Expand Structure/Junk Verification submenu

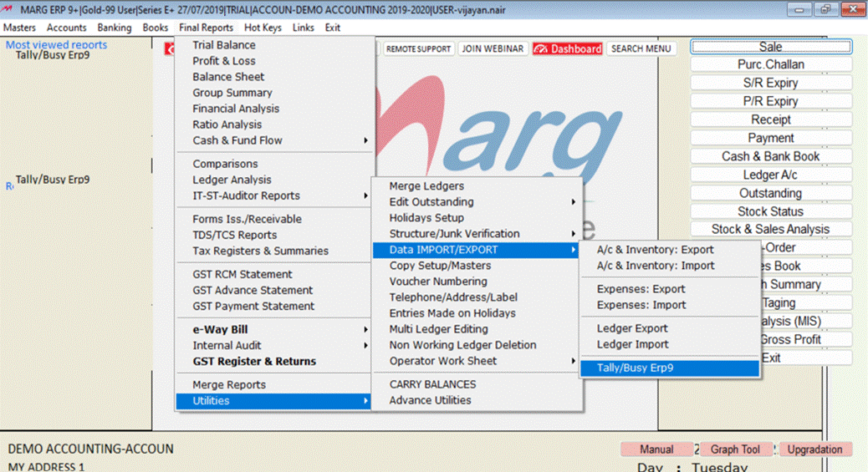(x=477, y=234)
